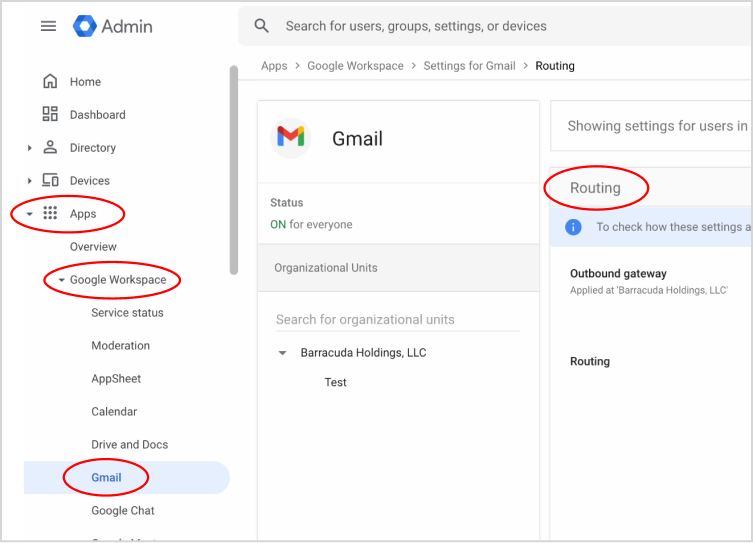Screen dimensions: 753x543
Task: Click the Apps grid icon
Action: coord(50,214)
